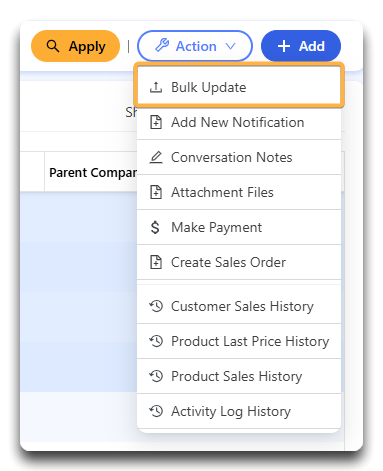Click the history icon for Product Last Price History
The image size is (383, 471).
pyautogui.click(x=156, y=341)
